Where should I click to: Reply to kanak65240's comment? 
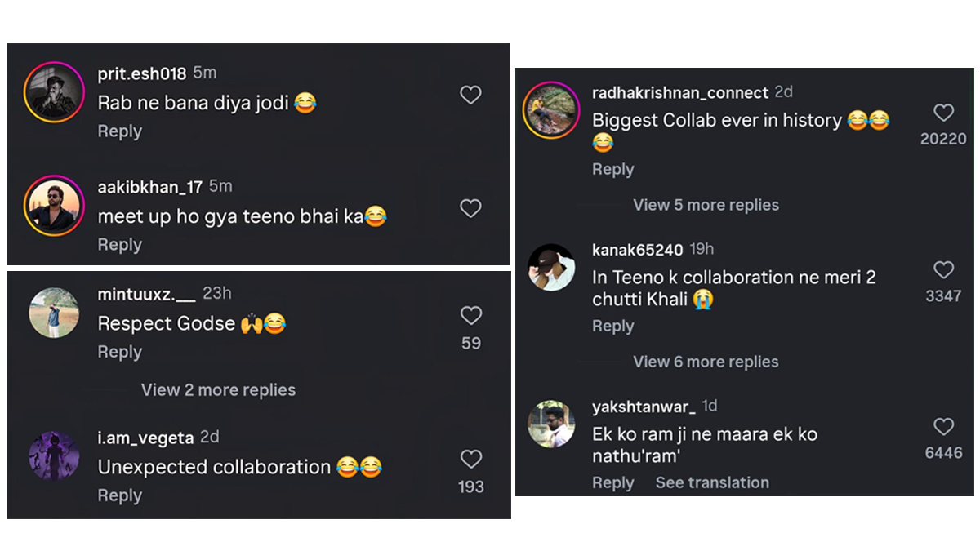[x=612, y=326]
